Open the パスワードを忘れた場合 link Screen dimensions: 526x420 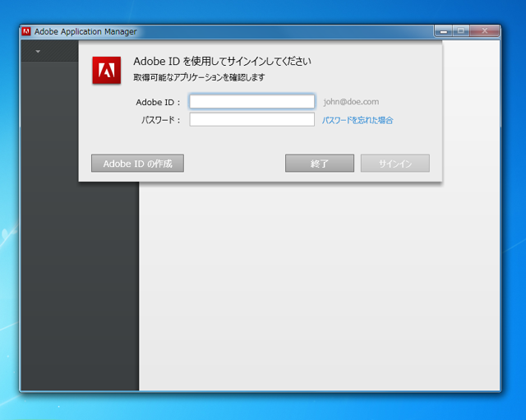[x=358, y=120]
